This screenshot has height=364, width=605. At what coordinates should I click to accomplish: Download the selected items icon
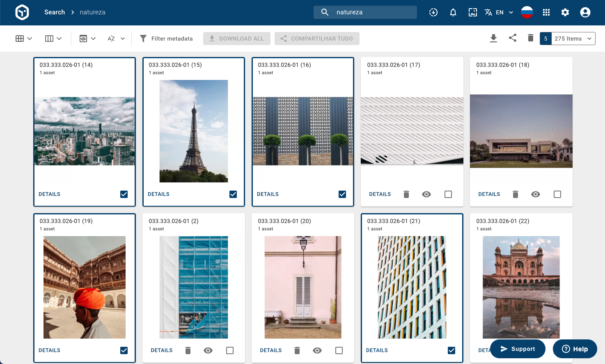[494, 38]
